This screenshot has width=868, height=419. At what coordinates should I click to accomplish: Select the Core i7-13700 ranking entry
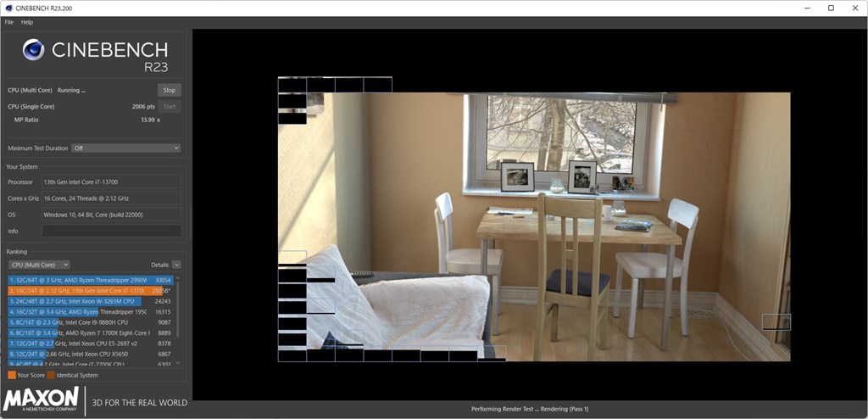90,291
